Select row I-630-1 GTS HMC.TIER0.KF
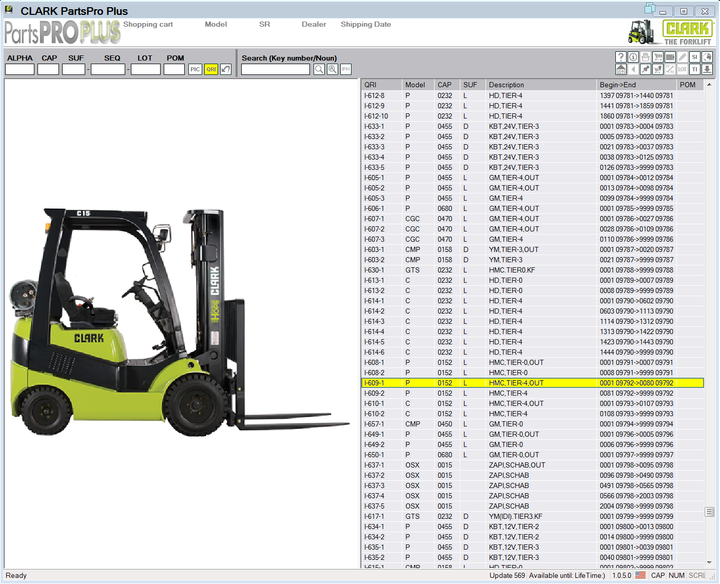 [x=533, y=270]
